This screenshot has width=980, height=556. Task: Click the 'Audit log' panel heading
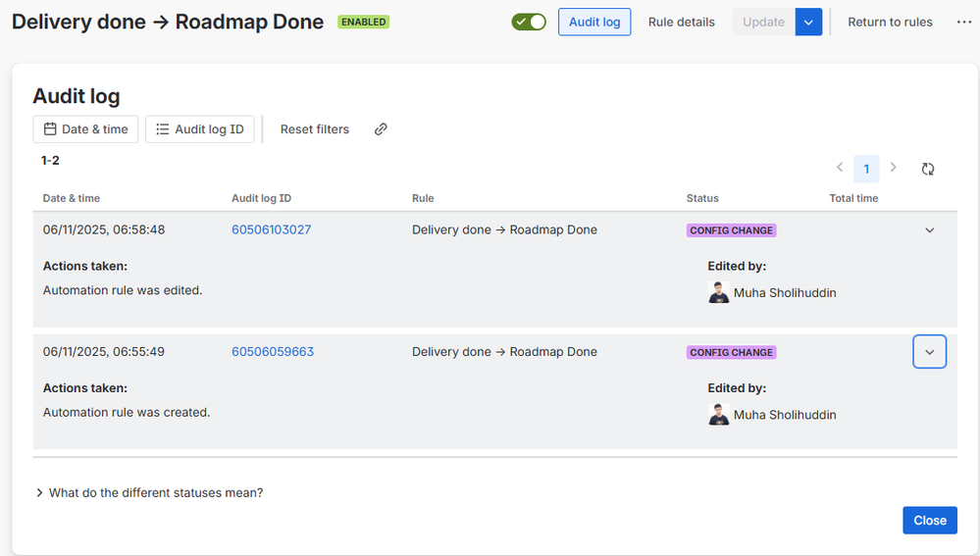tap(77, 96)
